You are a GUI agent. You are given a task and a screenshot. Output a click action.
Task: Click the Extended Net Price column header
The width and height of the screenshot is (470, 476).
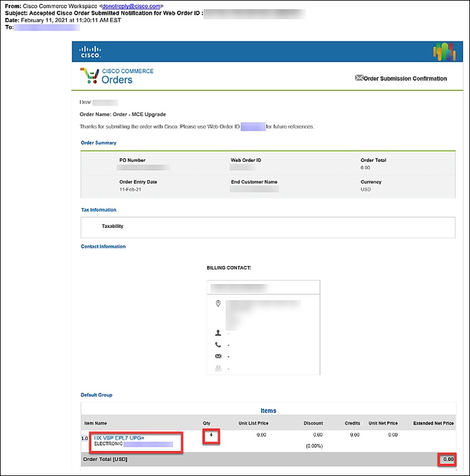pyautogui.click(x=433, y=423)
